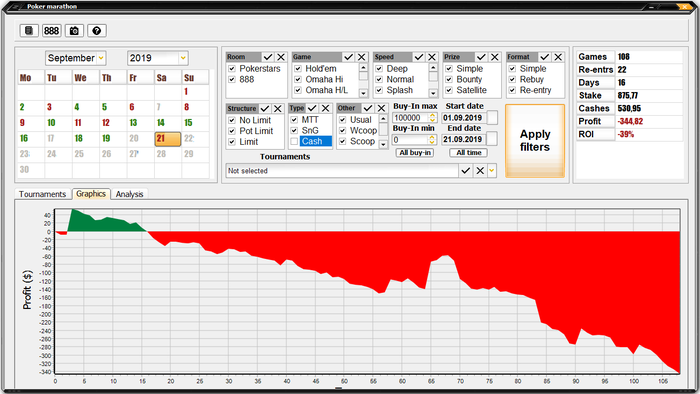The image size is (700, 394).
Task: Toggle Bounty prize checkbox
Action: pos(449,79)
